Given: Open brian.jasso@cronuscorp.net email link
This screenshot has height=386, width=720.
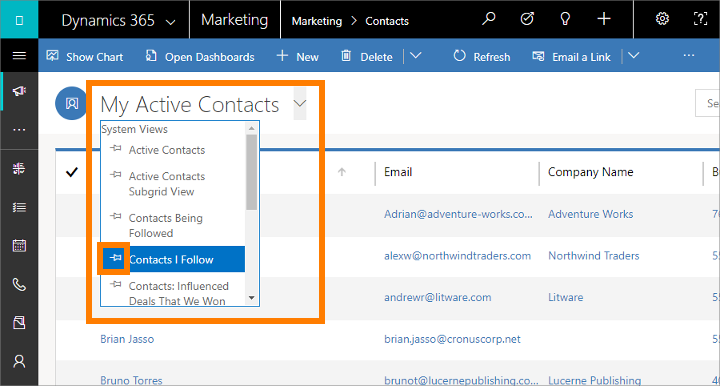Looking at the screenshot, I should coord(452,339).
